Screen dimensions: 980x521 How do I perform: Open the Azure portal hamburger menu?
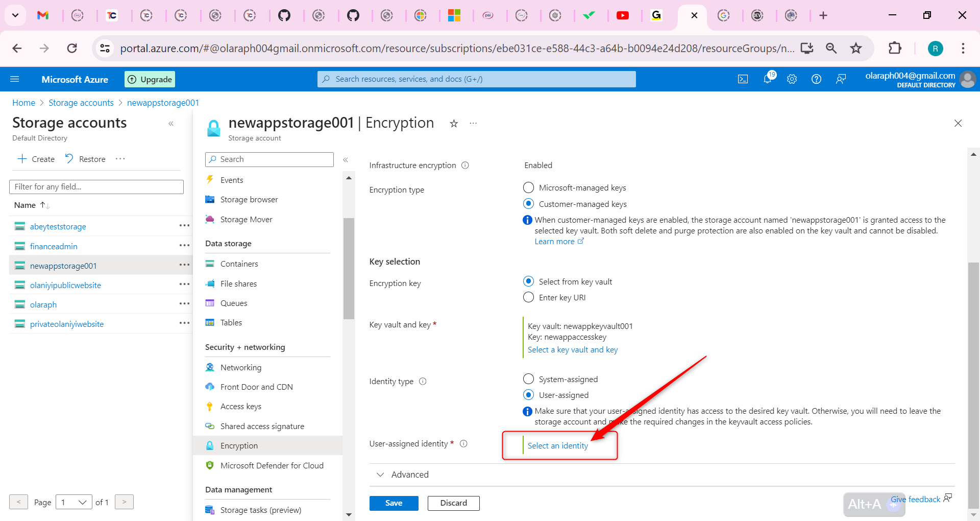tap(15, 79)
